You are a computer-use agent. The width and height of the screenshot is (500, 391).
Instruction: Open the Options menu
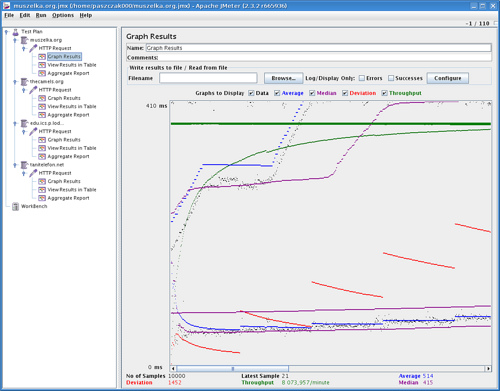point(63,15)
